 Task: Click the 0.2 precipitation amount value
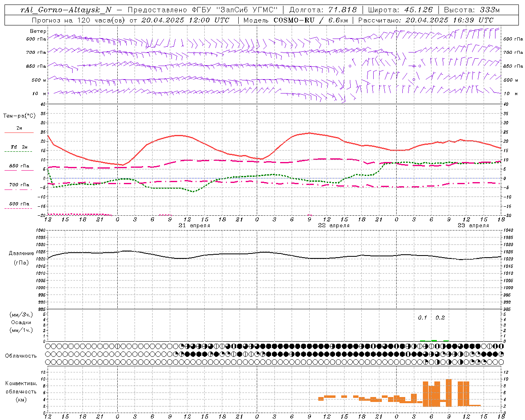pos(440,318)
